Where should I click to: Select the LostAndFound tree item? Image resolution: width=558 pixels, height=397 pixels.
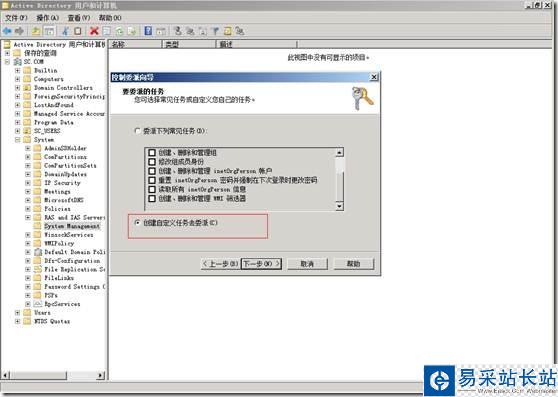tap(54, 105)
